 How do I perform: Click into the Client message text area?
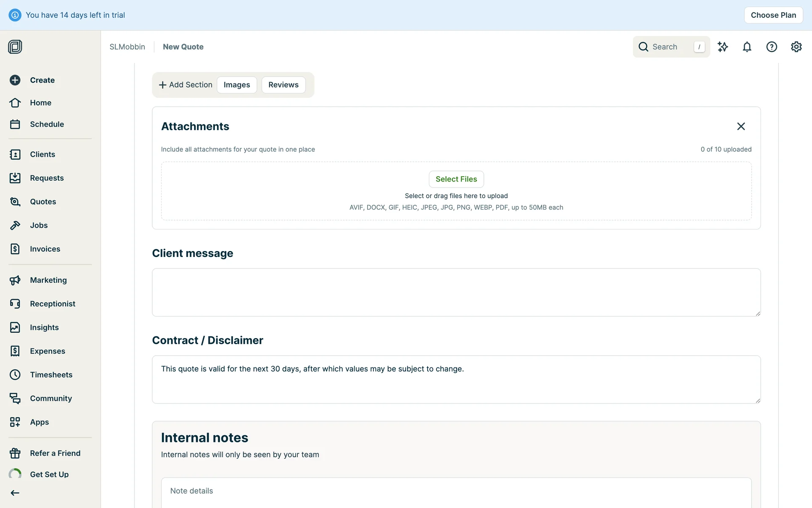click(456, 293)
